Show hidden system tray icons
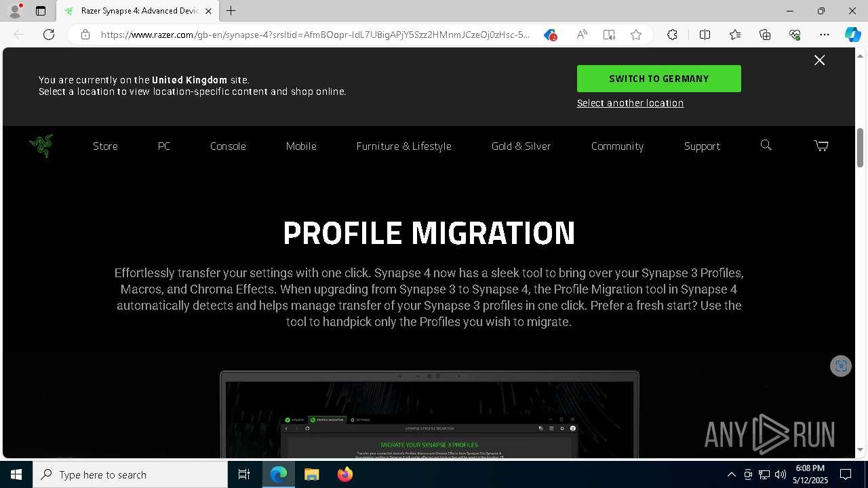Viewport: 868px width, 488px height. [731, 474]
